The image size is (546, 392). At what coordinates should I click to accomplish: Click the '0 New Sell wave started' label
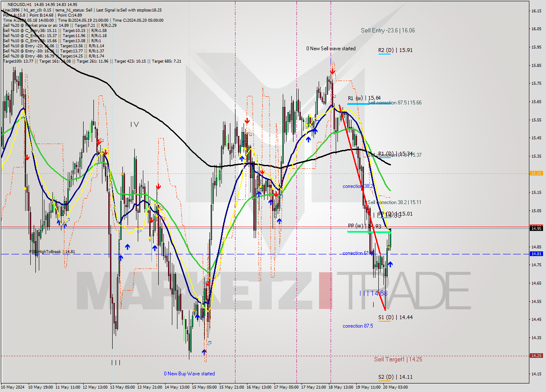(331, 49)
